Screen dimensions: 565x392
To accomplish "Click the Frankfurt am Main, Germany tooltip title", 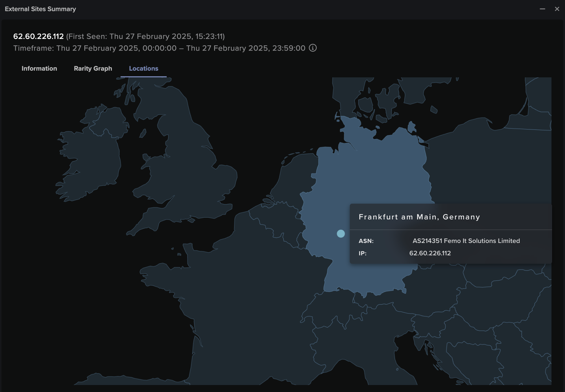I will [419, 217].
